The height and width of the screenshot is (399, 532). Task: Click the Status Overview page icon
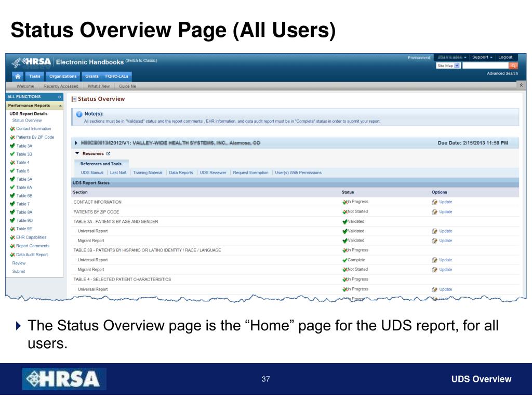coord(74,99)
